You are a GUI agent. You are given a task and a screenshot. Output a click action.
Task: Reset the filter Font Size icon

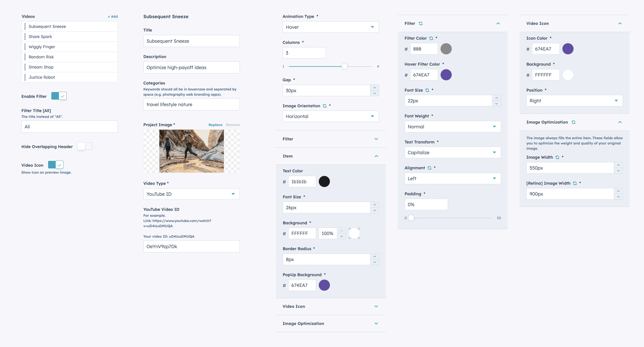[427, 90]
